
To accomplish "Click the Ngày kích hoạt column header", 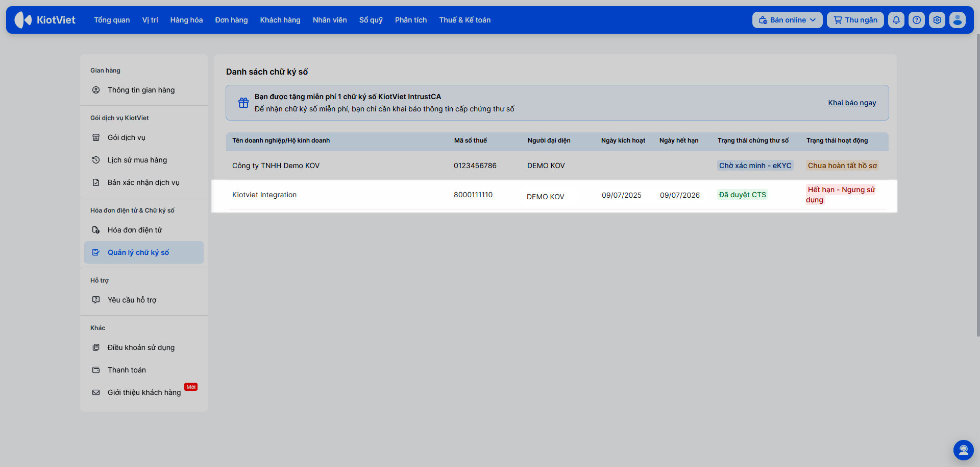I will pyautogui.click(x=623, y=141).
